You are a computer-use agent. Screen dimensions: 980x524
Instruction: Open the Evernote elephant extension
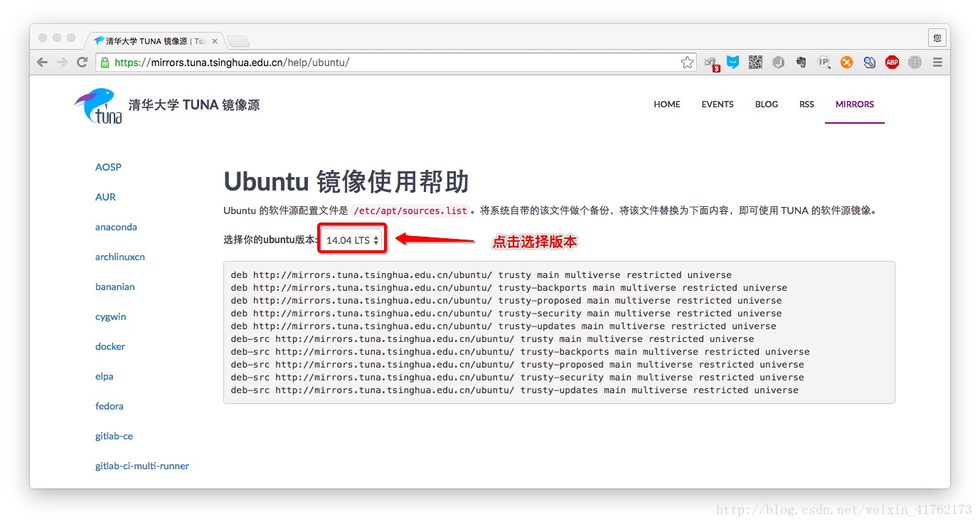(801, 63)
